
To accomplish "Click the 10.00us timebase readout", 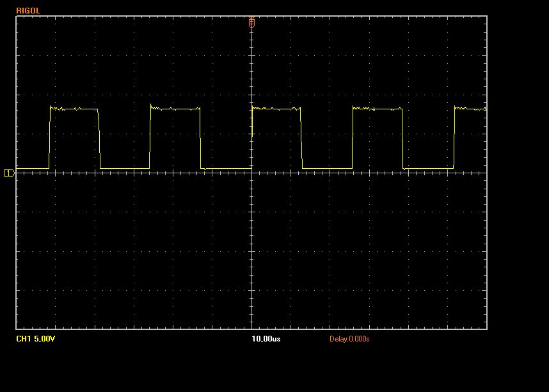I will coord(266,339).
